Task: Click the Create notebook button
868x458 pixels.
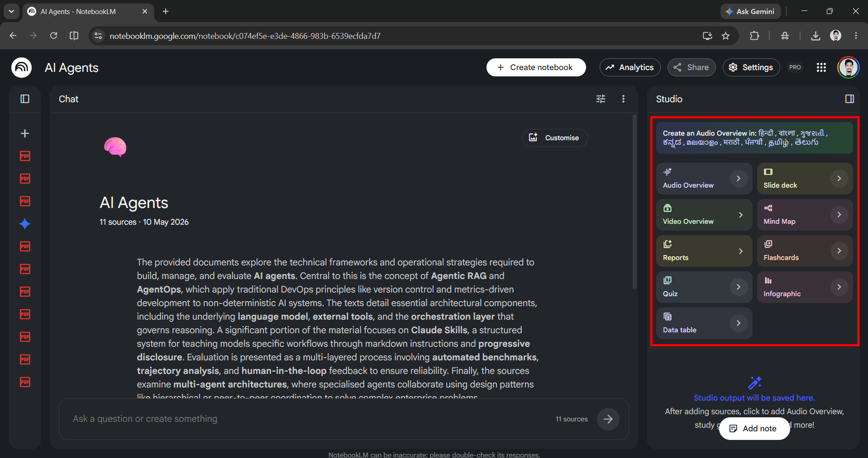Action: click(536, 67)
